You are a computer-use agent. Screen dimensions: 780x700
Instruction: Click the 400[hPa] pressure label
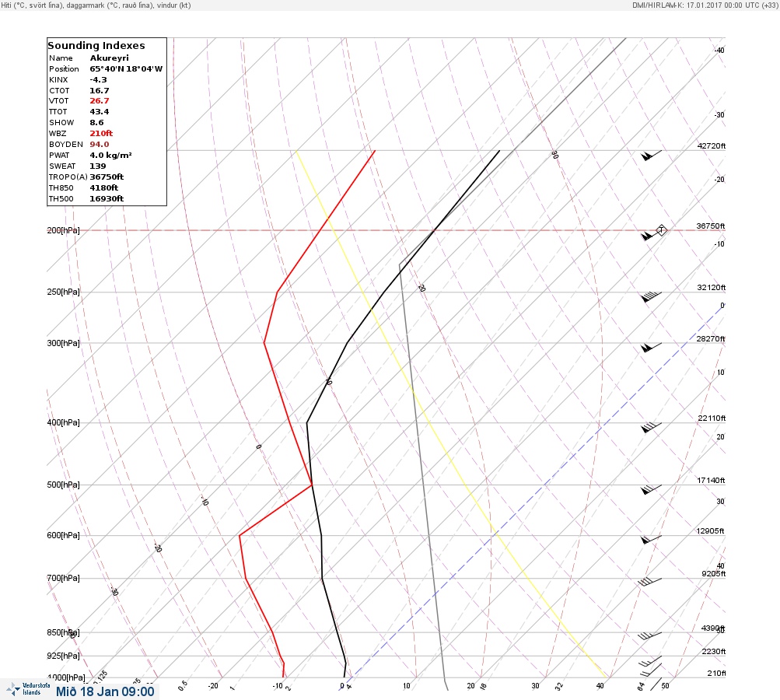click(x=63, y=422)
